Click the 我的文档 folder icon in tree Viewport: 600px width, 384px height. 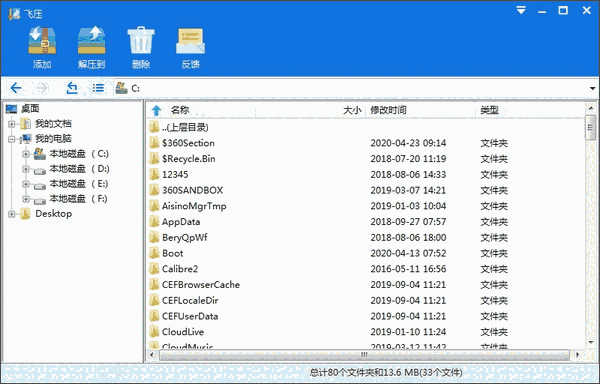(x=25, y=124)
